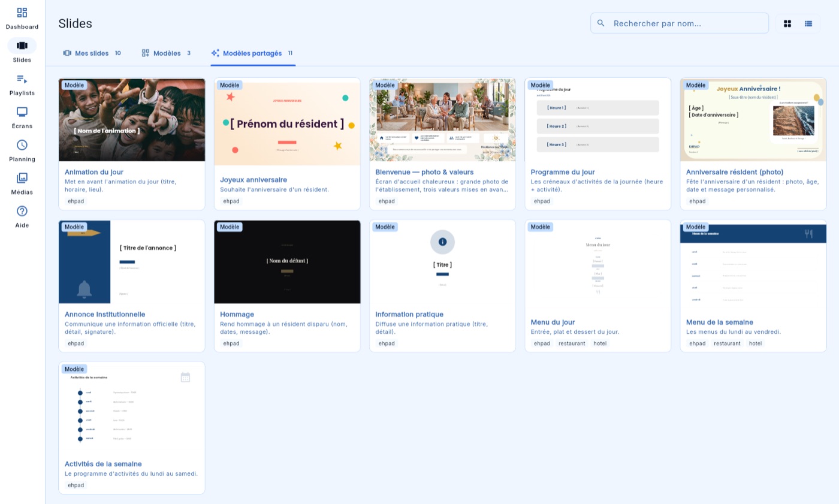Click the Modèles partagés sparkle icon
Image resolution: width=839 pixels, height=504 pixels.
point(215,53)
